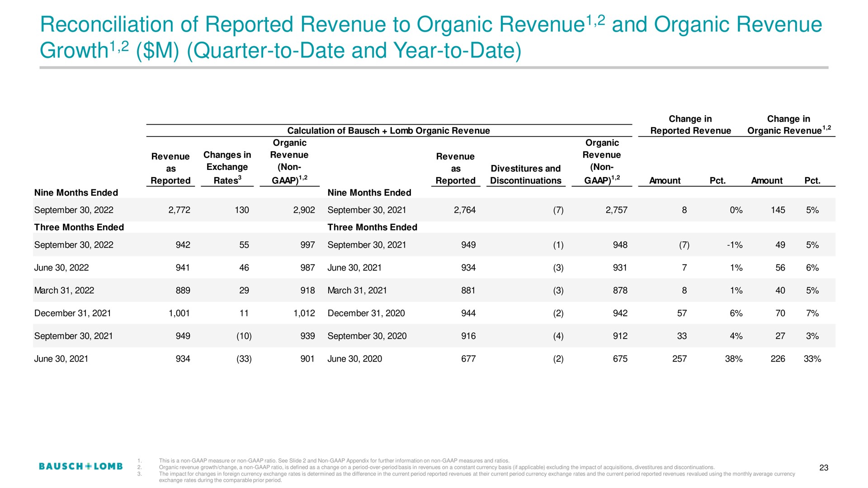Select the 2,757 organic revenue value
This screenshot has height=488, width=868.
click(617, 210)
